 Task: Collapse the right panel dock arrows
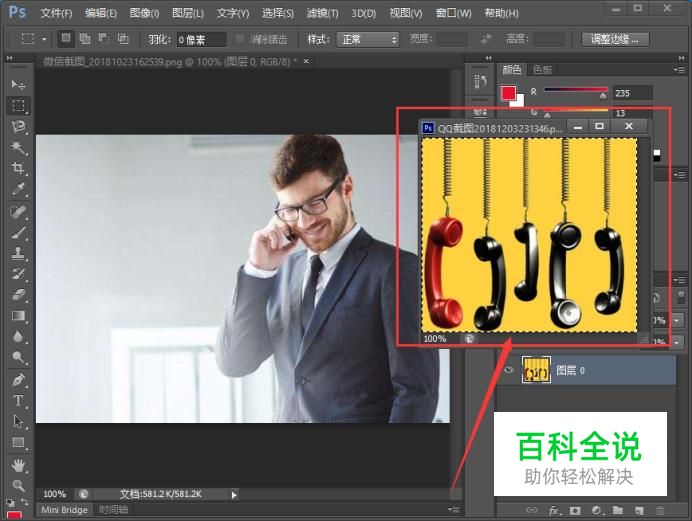click(681, 58)
